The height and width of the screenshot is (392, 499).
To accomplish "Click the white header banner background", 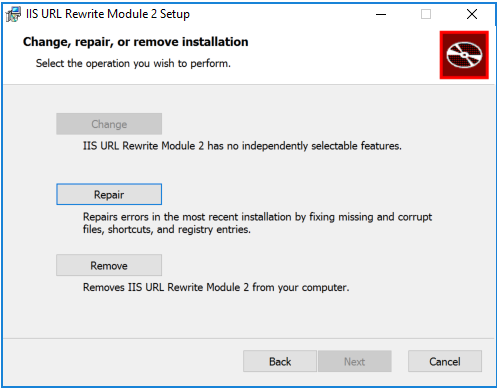I will click(333, 55).
